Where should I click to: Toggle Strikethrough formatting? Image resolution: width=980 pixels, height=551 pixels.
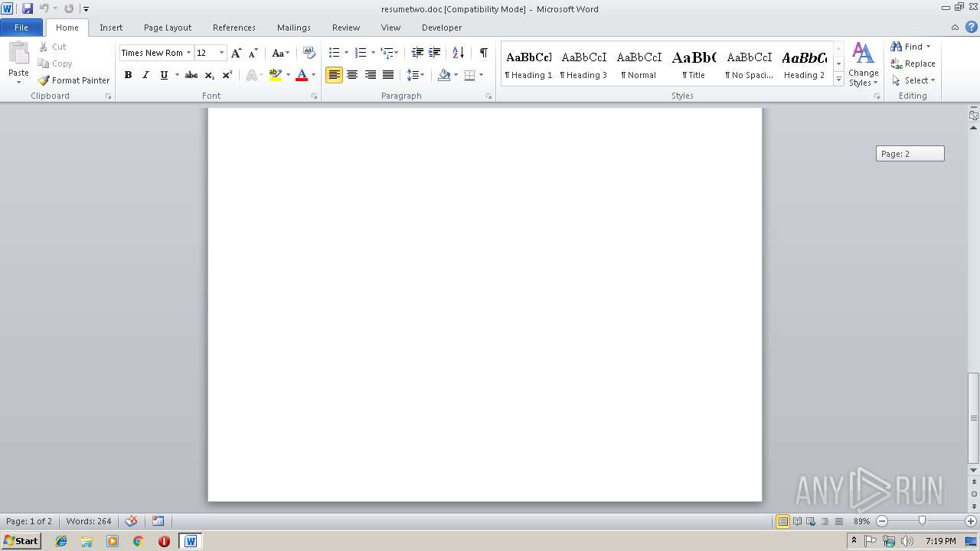click(x=191, y=75)
